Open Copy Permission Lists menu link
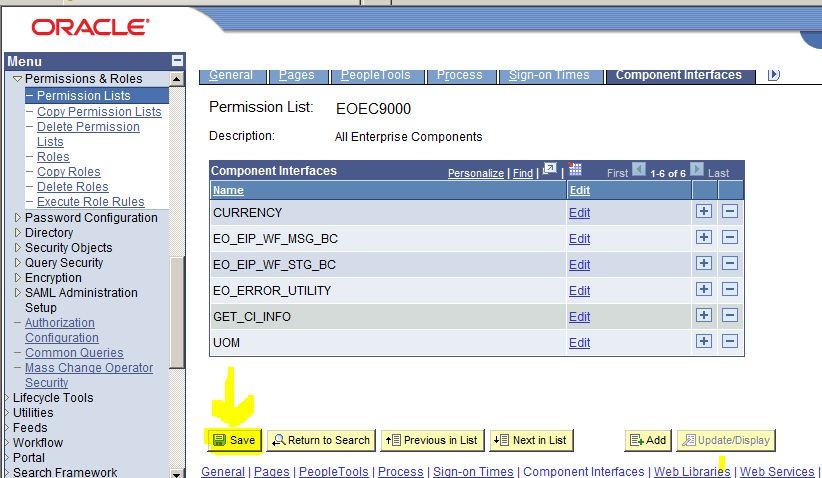 click(99, 112)
